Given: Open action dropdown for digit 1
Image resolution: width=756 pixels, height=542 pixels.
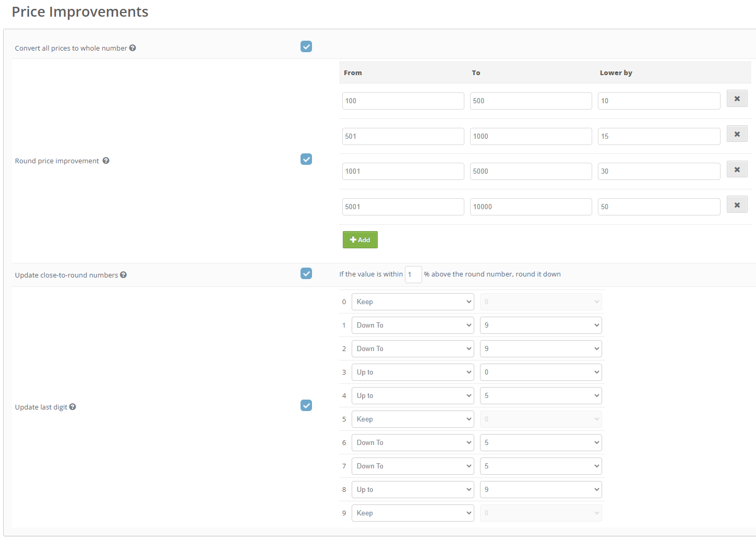Looking at the screenshot, I should click(x=413, y=325).
